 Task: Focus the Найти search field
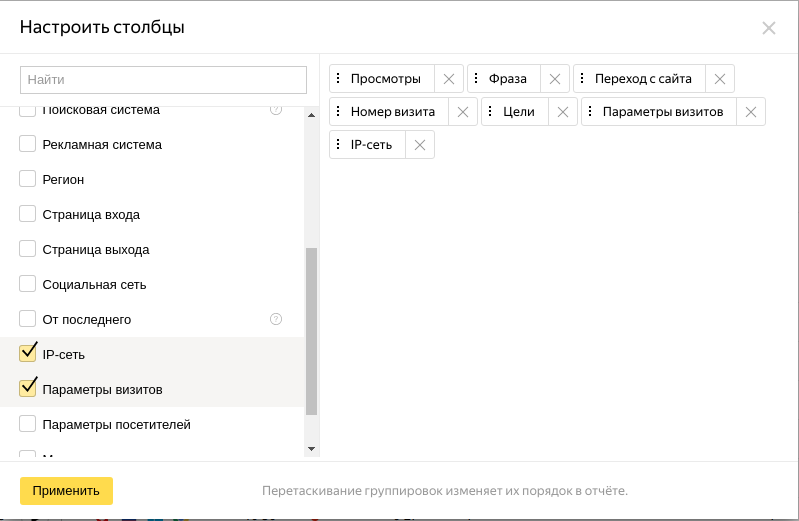(163, 79)
